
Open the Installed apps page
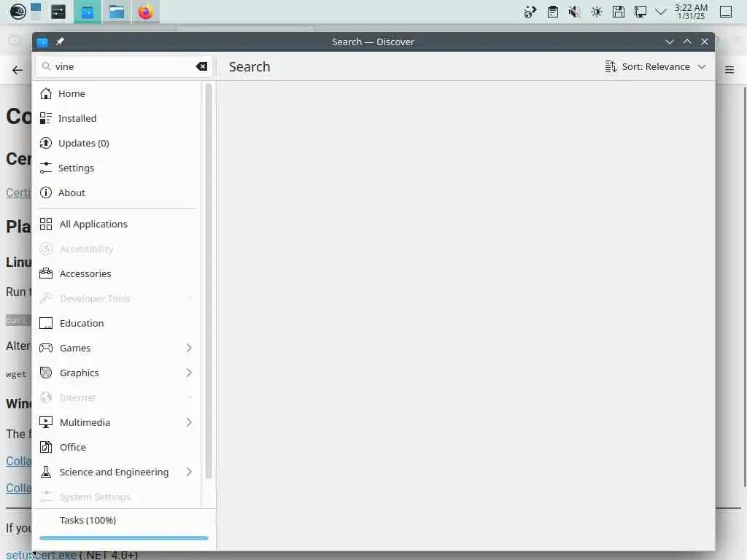click(117, 118)
